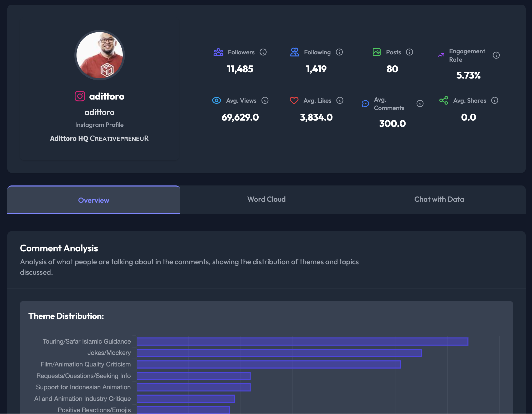Viewport: 532px width, 414px height.
Task: Open the Avg. Shares info tooltip
Action: pyautogui.click(x=495, y=100)
